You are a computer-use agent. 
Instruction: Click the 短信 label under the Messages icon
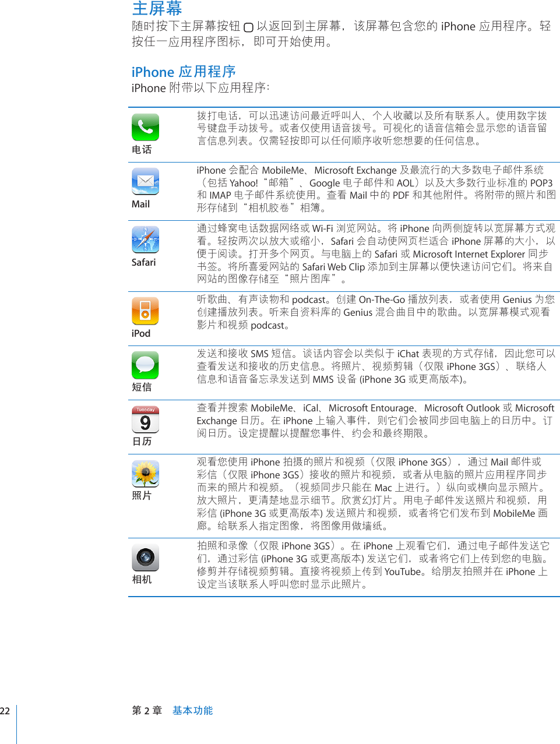[142, 387]
